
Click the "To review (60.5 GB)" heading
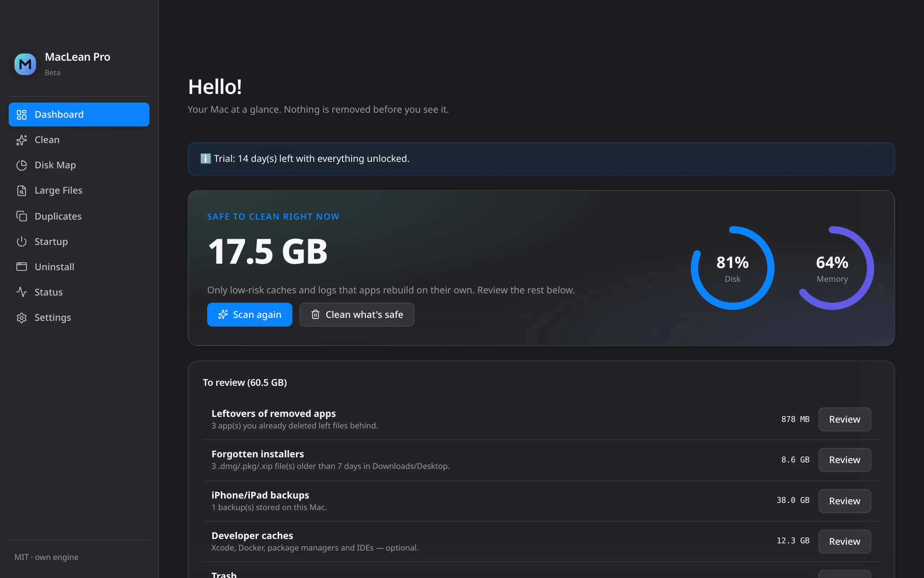point(245,383)
